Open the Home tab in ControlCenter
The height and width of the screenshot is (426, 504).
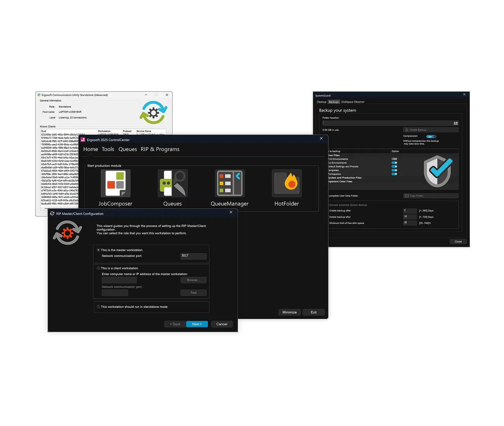pos(91,149)
